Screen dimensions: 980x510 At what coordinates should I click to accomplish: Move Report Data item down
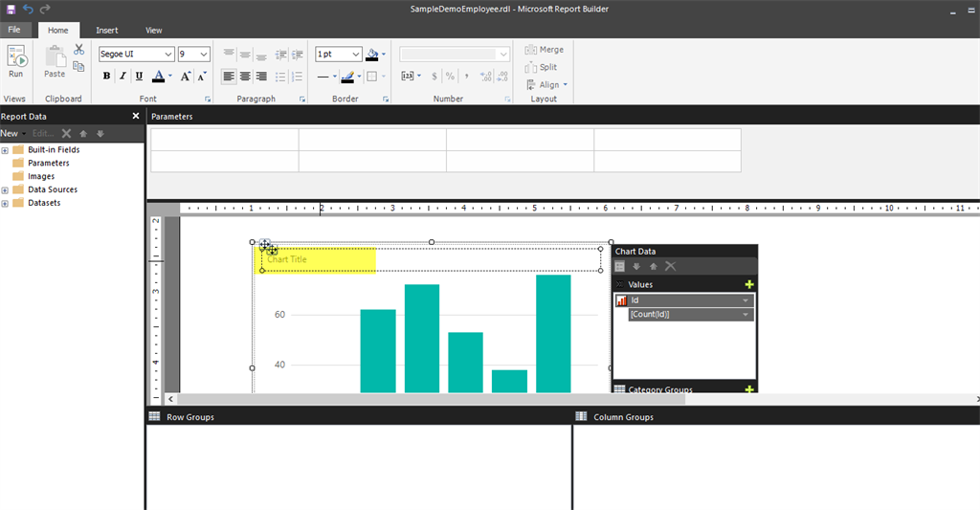(100, 133)
